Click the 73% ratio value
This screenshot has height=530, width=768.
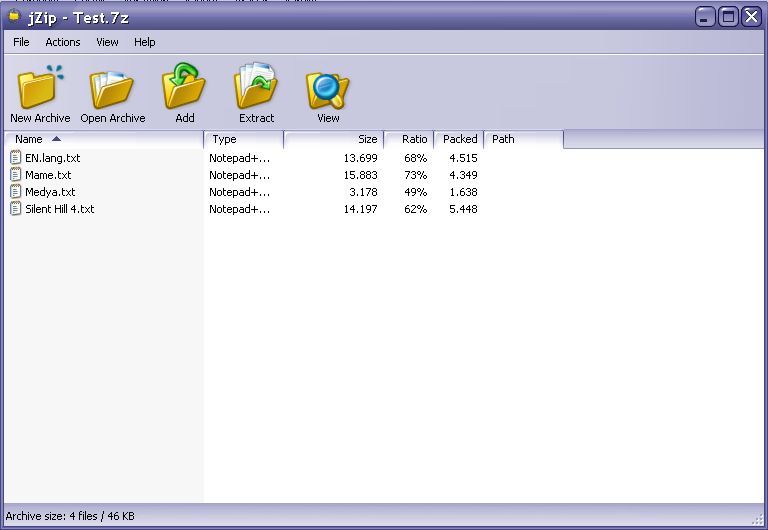(x=415, y=175)
